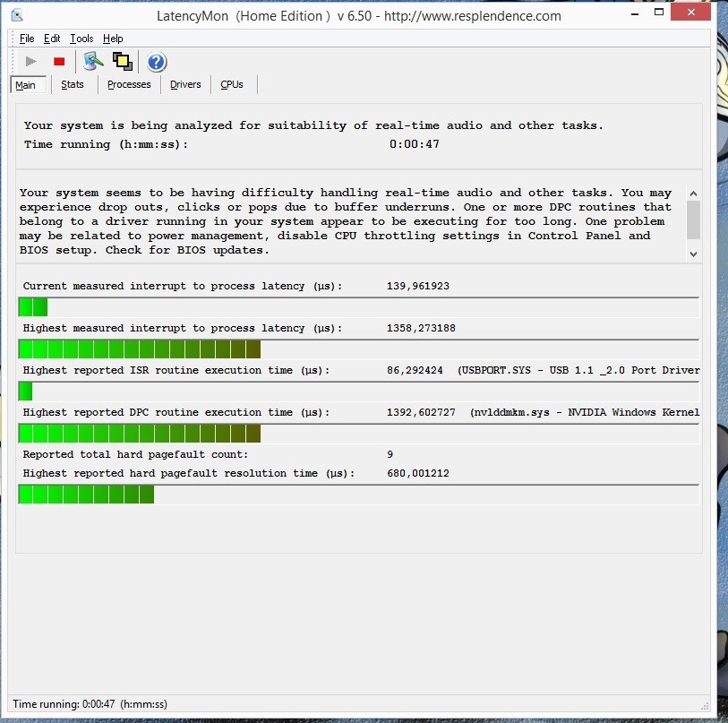Click the highest DPC execution time bar
The height and width of the screenshot is (723, 728).
click(358, 434)
